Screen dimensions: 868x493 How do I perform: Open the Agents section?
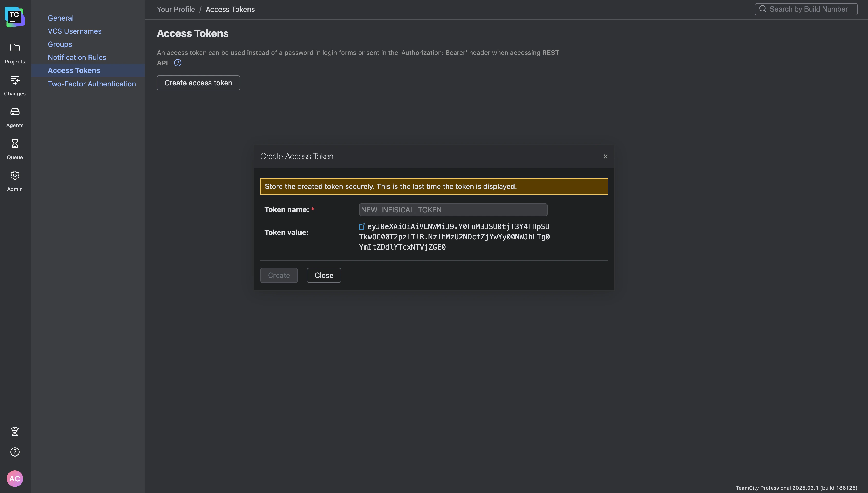point(15,117)
